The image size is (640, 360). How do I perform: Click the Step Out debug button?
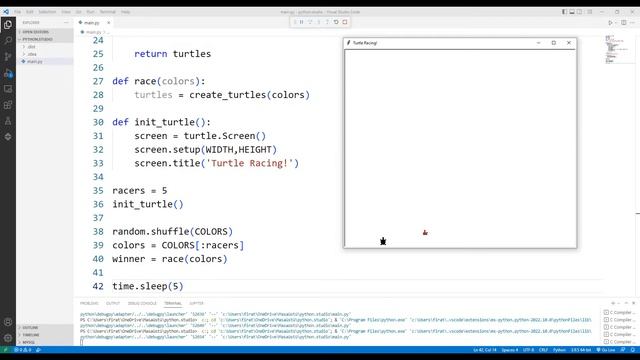click(327, 22)
